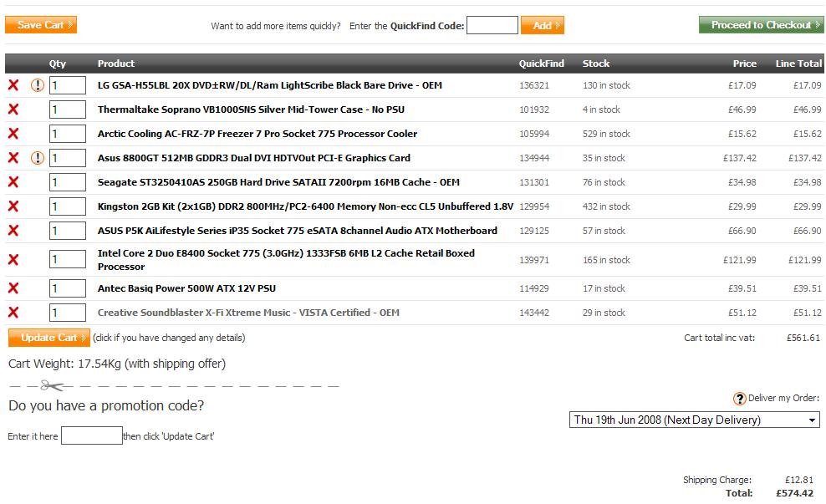This screenshot has height=504, width=826.
Task: Click the '529 in stock' cell
Action: (606, 134)
